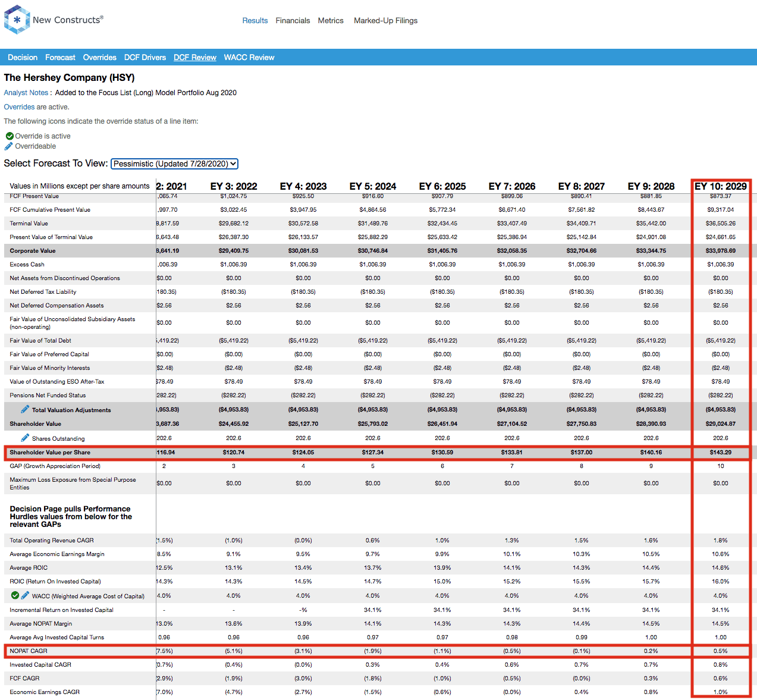Click 'The Hershey Company (HSY)' heading
The height and width of the screenshot is (700, 757).
tap(69, 78)
